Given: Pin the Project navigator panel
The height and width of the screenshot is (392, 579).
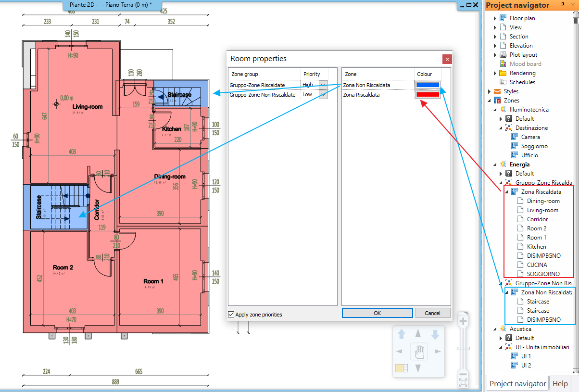Looking at the screenshot, I should pos(563,5).
